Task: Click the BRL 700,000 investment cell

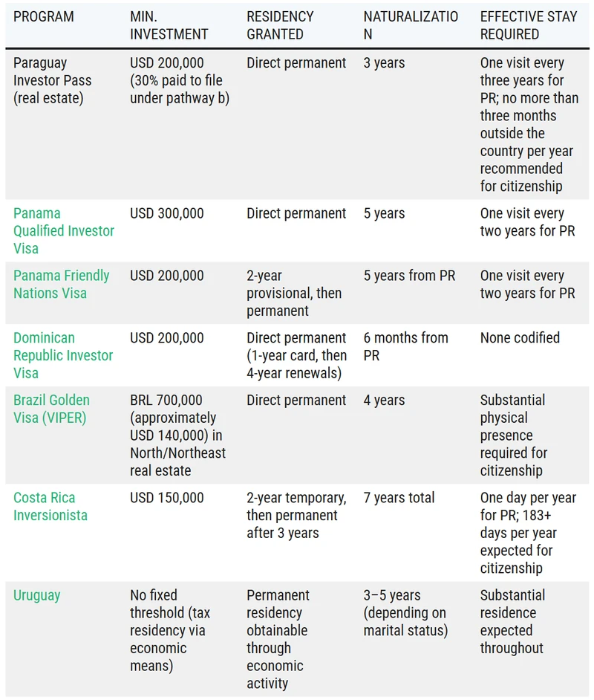Action: 178,435
